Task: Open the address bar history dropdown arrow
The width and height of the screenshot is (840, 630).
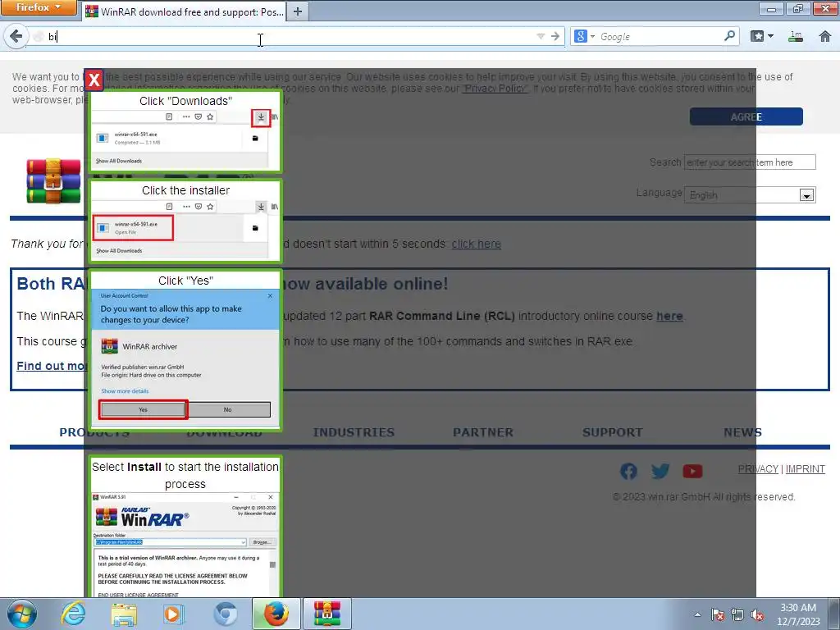Action: (x=541, y=36)
